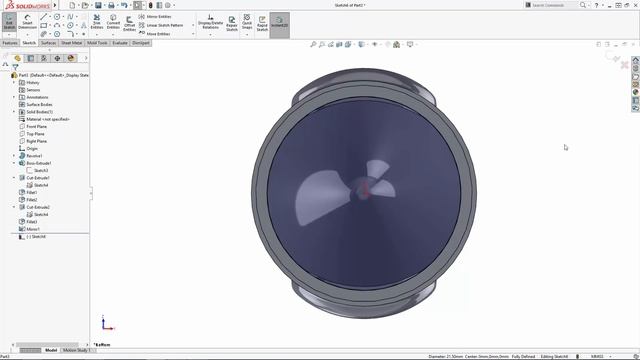Screen dimensions: 640x360
Task: Open the FeatureManager design tree tab
Action: point(17,58)
